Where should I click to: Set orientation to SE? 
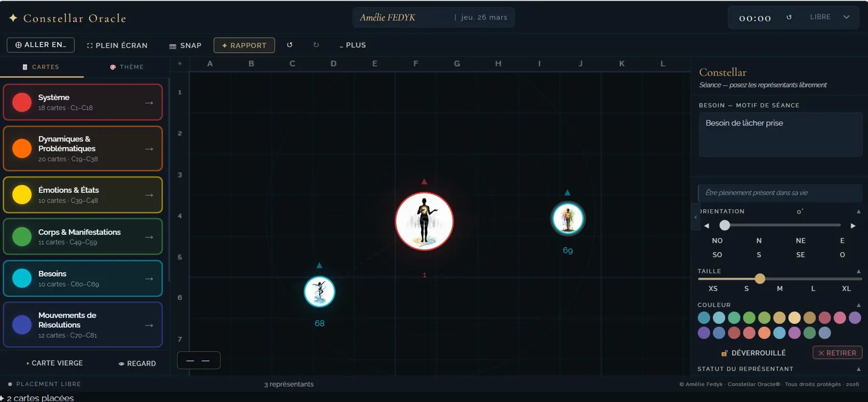coord(800,255)
